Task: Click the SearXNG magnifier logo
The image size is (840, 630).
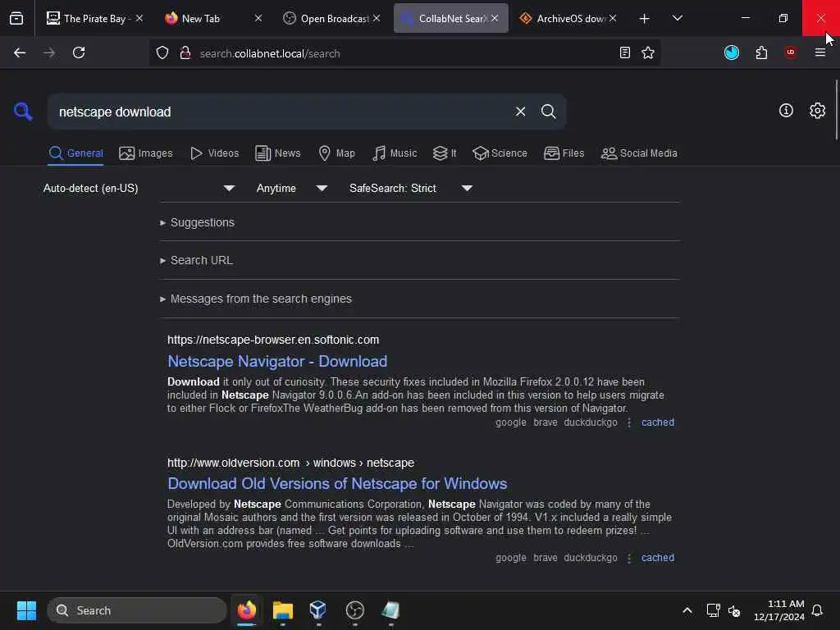Action: [23, 112]
